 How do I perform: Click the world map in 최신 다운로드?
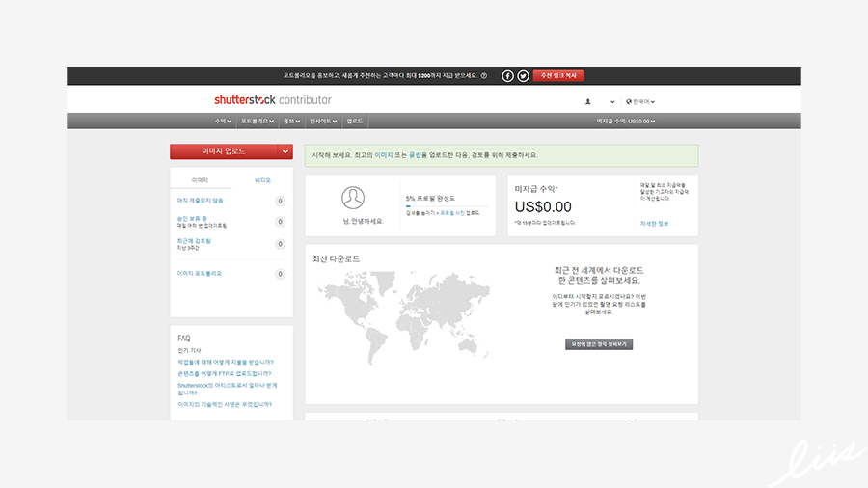[x=403, y=317]
